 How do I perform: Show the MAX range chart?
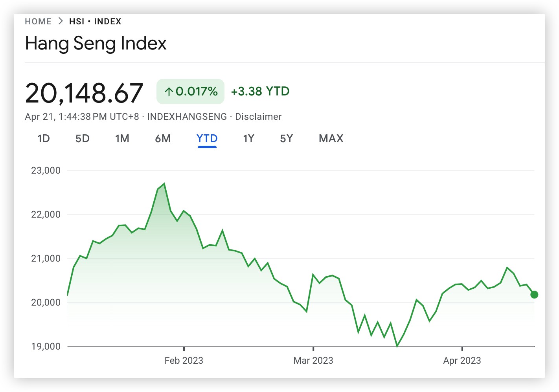(x=331, y=139)
